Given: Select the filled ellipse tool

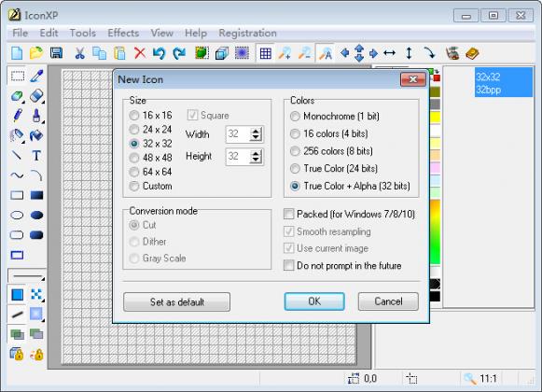Looking at the screenshot, I should click(36, 216).
